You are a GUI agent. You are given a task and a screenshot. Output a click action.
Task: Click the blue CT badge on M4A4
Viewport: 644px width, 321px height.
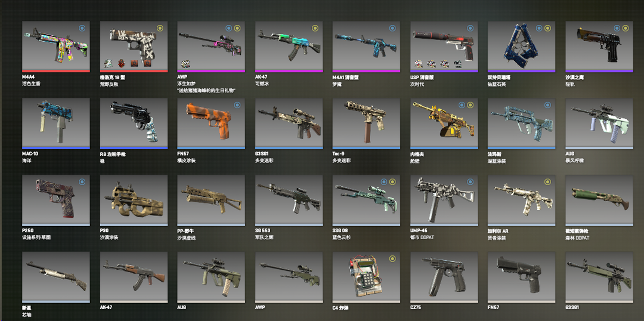coord(82,29)
